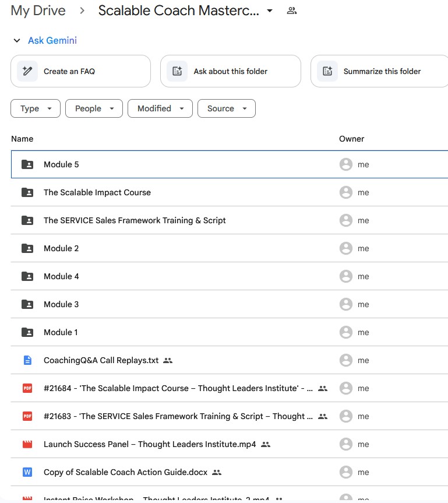
Task: Click the PDF icon for file #21683
Action: [27, 416]
